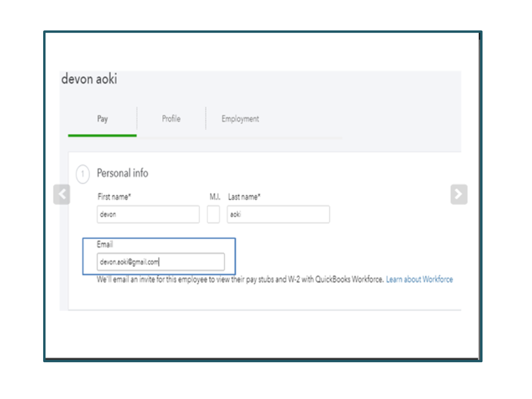Screen dimensions: 532x399
Task: Open the Learn about Workforce link
Action: 419,279
